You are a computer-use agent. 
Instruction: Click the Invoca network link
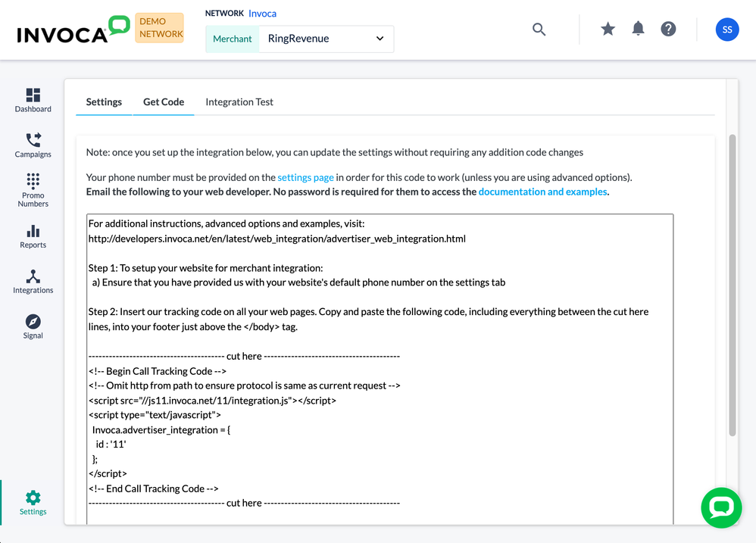[262, 14]
